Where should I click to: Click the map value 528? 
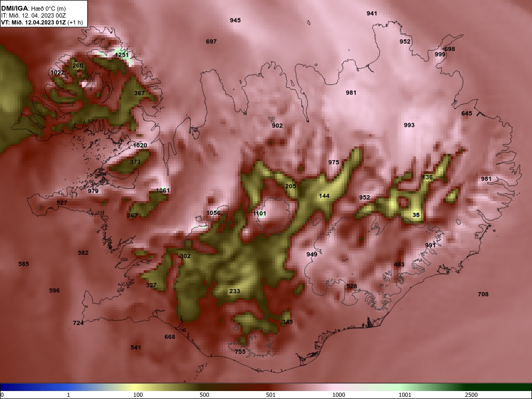pyautogui.click(x=352, y=286)
